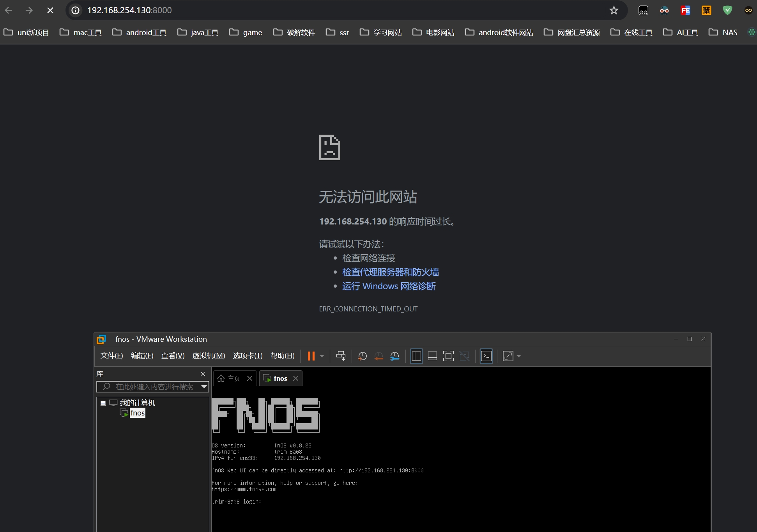This screenshot has width=757, height=532.
Task: Close the fnos tab
Action: pyautogui.click(x=295, y=378)
